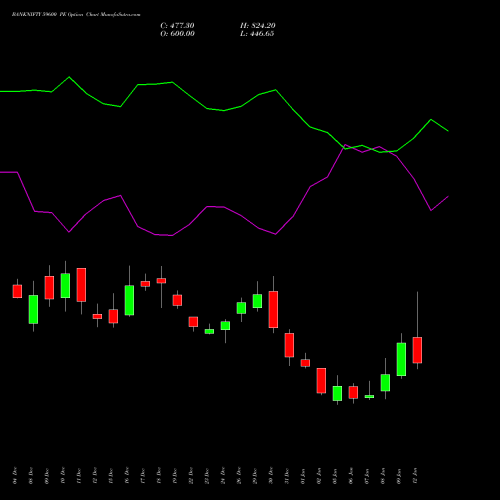Screen dimensions: 500x500
Task: Click the 01 Jan date label
Action: pos(303,476)
